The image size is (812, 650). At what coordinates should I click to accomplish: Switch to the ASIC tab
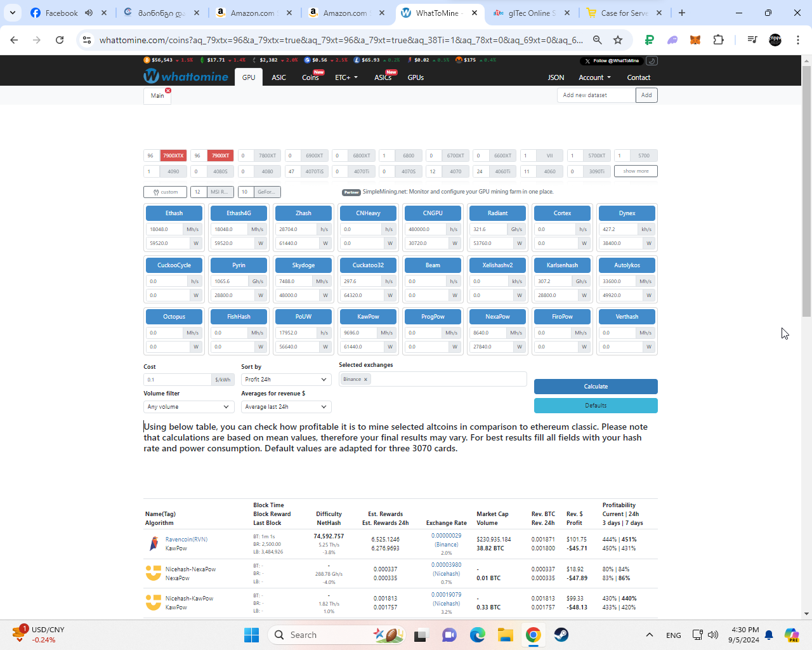tap(278, 77)
